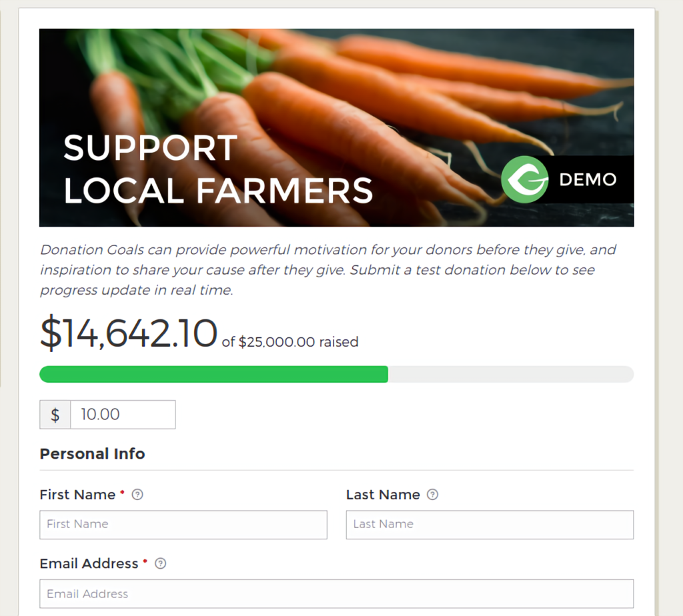This screenshot has width=683, height=616.
Task: Click the Donation Goals description paragraph
Action: [328, 270]
